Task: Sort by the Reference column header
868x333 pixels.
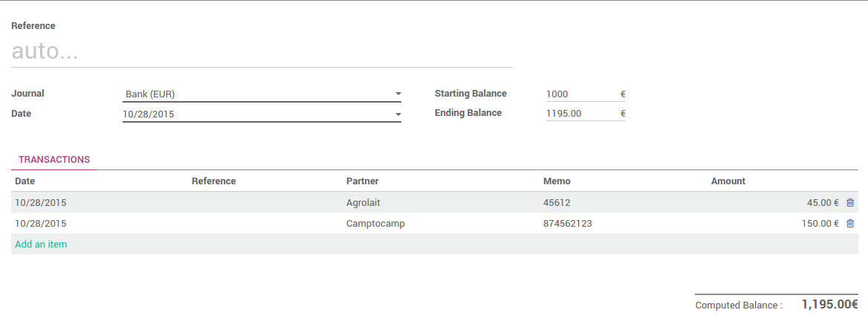Action: pos(213,181)
